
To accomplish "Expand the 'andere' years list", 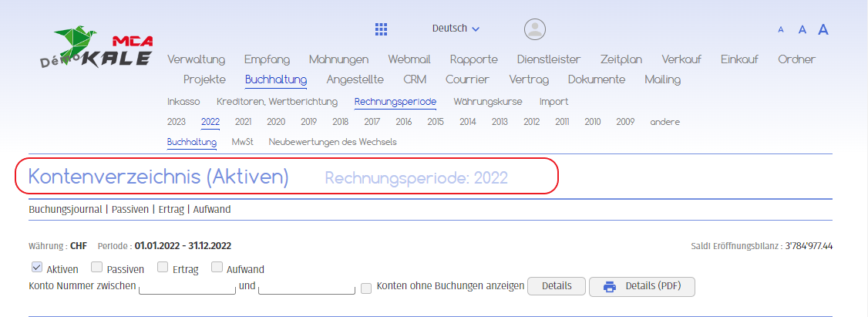I will tap(664, 122).
